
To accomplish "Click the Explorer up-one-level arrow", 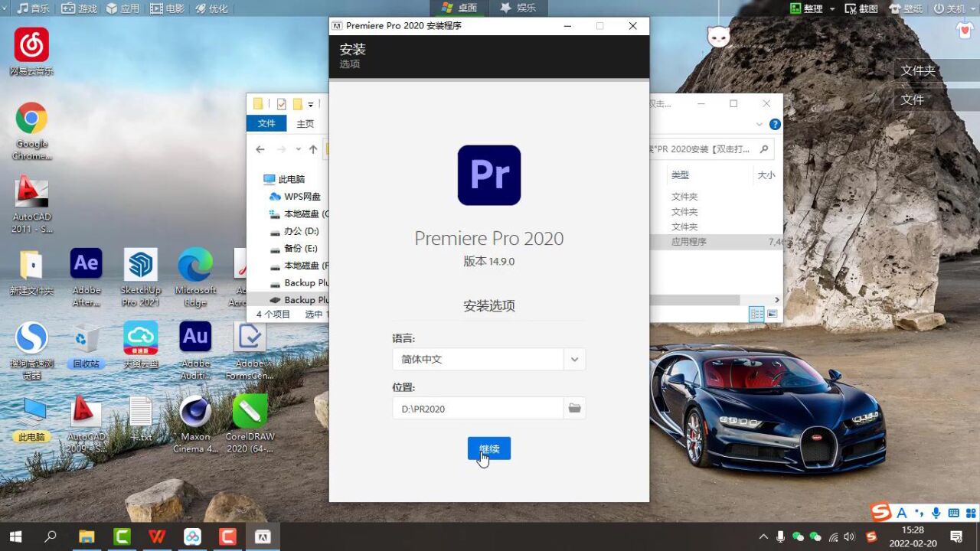I will tap(313, 149).
